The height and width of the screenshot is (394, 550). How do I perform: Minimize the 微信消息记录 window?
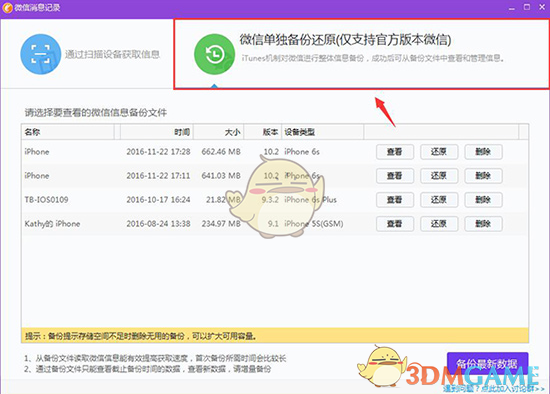point(512,7)
